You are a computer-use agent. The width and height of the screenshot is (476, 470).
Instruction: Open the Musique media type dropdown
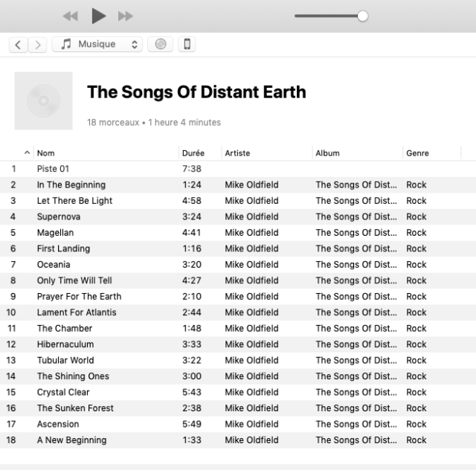point(97,45)
